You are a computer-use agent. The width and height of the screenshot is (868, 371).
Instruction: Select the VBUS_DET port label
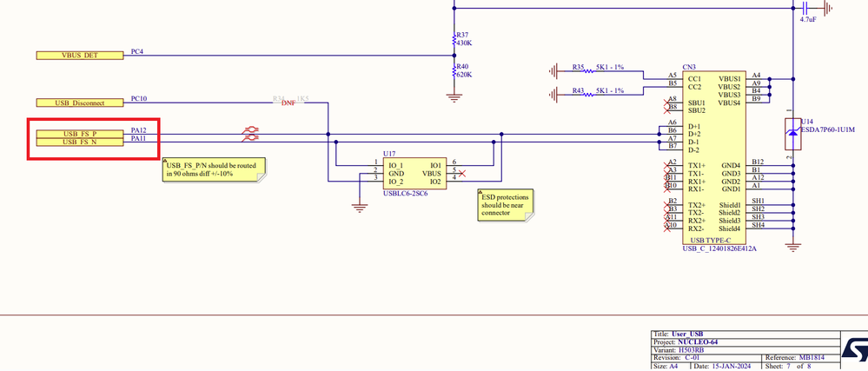(80, 56)
